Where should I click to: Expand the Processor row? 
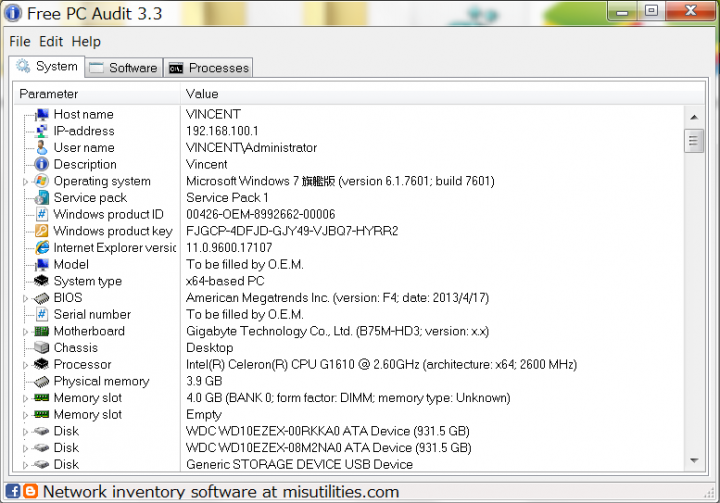pos(25,365)
